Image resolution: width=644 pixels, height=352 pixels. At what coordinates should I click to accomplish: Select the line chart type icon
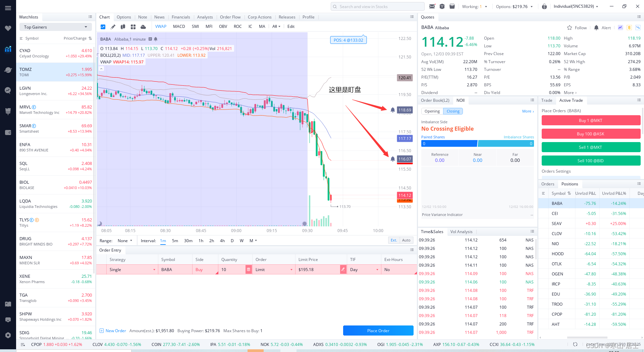click(x=103, y=27)
